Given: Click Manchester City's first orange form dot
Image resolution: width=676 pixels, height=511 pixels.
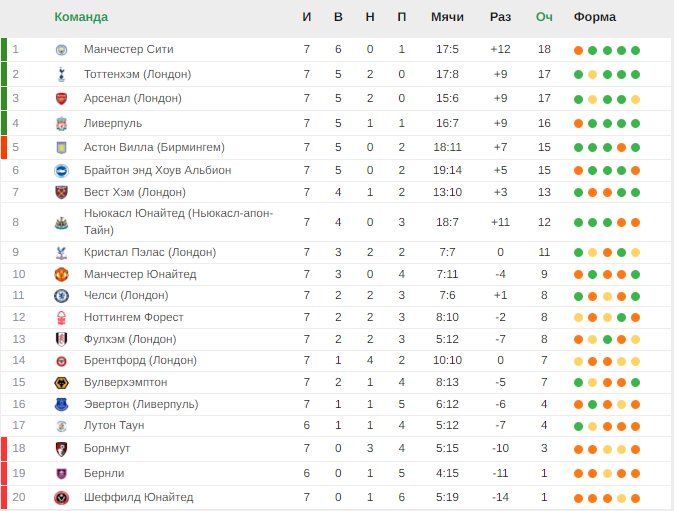Looking at the screenshot, I should (579, 50).
